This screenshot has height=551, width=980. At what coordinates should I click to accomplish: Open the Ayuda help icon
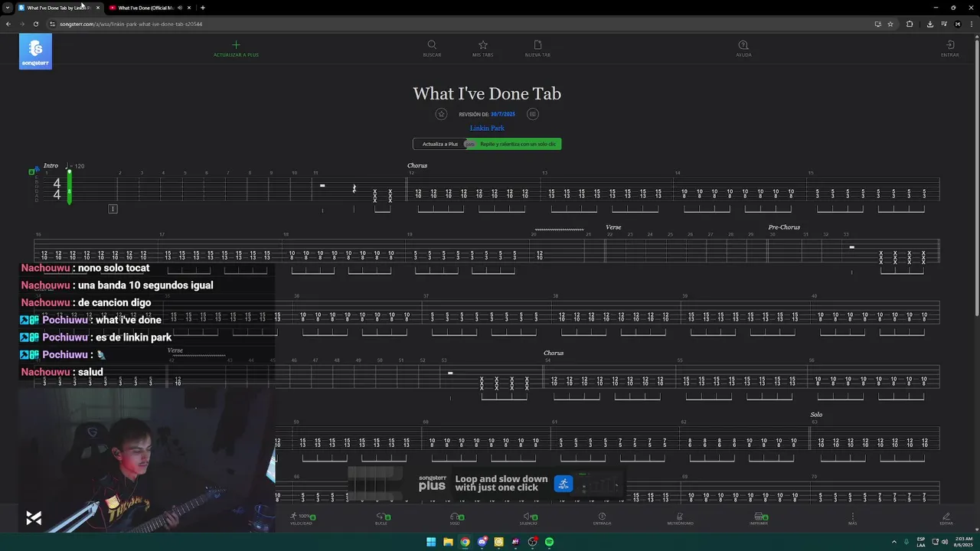click(x=743, y=49)
